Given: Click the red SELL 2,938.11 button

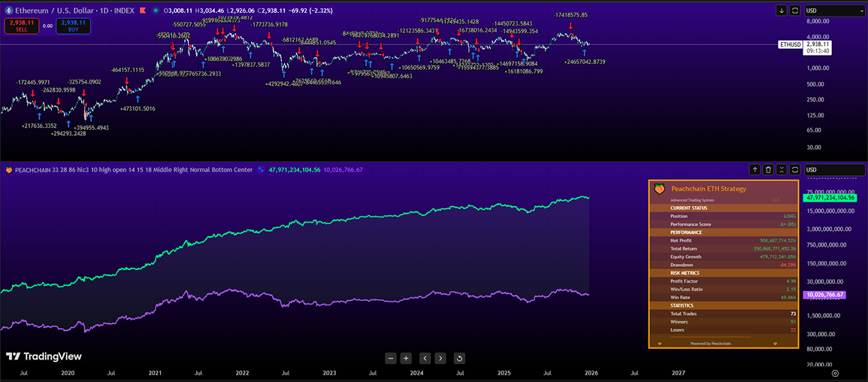Looking at the screenshot, I should [17, 26].
